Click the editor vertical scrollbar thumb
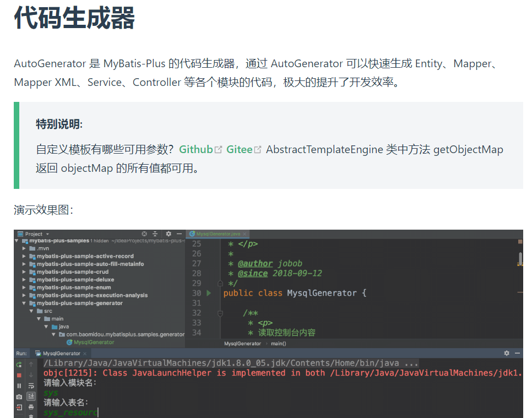The width and height of the screenshot is (532, 418). pos(520,258)
